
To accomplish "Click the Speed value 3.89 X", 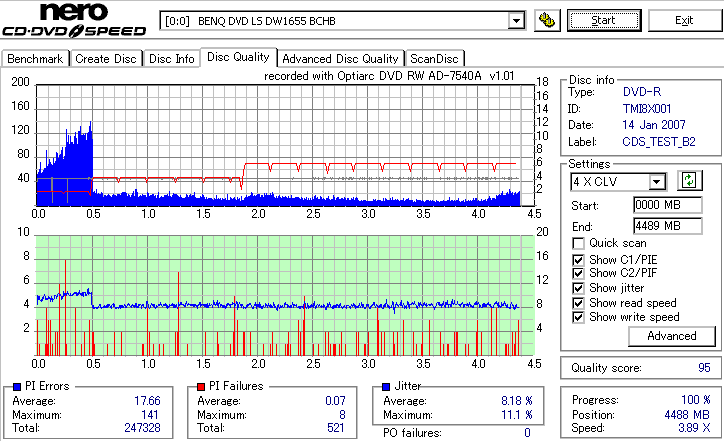I will [694, 428].
